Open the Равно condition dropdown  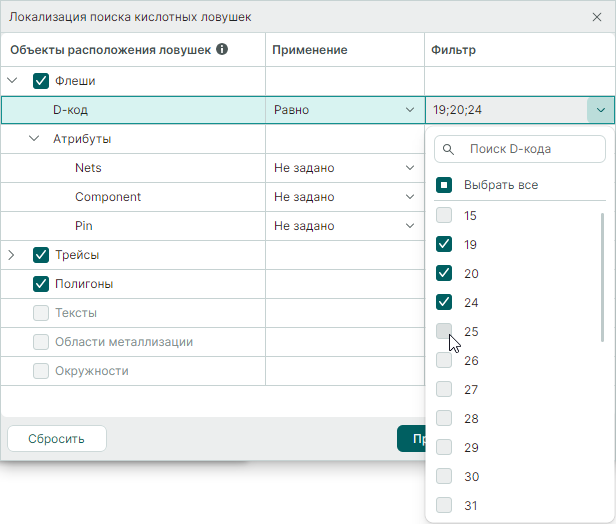[x=343, y=110]
